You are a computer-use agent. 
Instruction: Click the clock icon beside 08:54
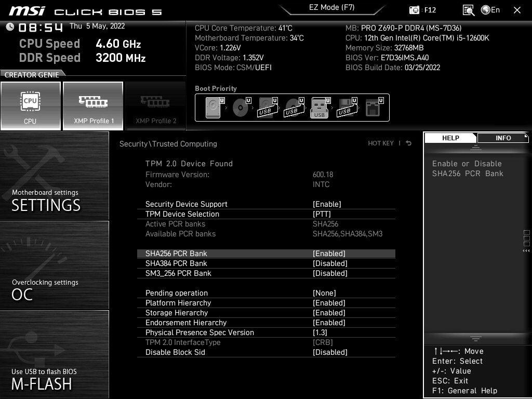10,27
